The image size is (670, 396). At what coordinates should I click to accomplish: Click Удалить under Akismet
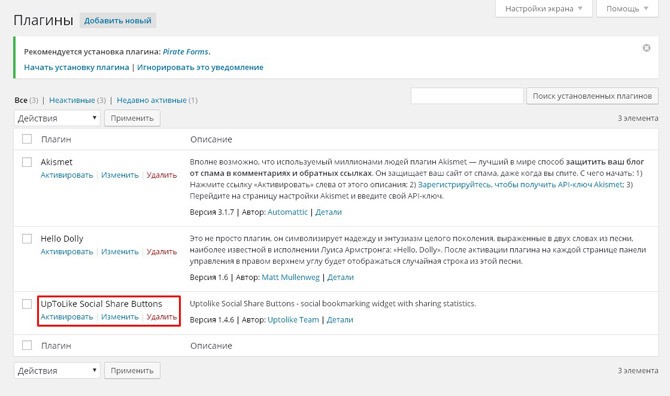(162, 175)
